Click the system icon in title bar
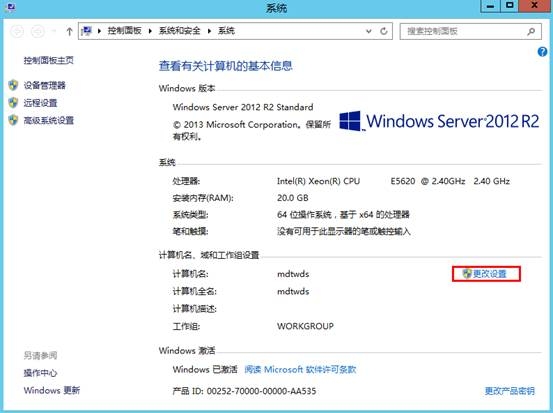This screenshot has width=553, height=413. click(x=11, y=7)
